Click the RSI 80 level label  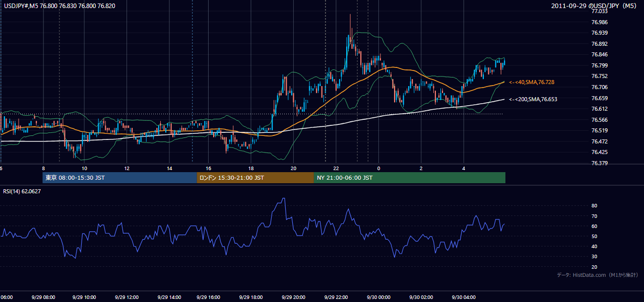tap(594, 206)
